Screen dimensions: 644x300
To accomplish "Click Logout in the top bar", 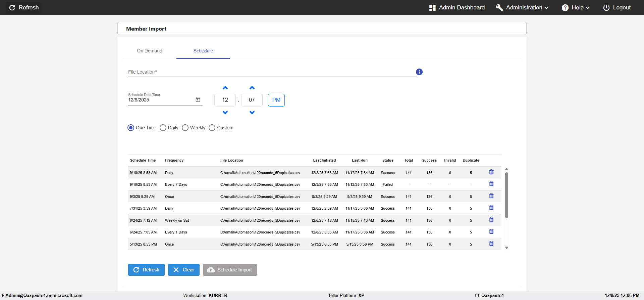I will (617, 7).
